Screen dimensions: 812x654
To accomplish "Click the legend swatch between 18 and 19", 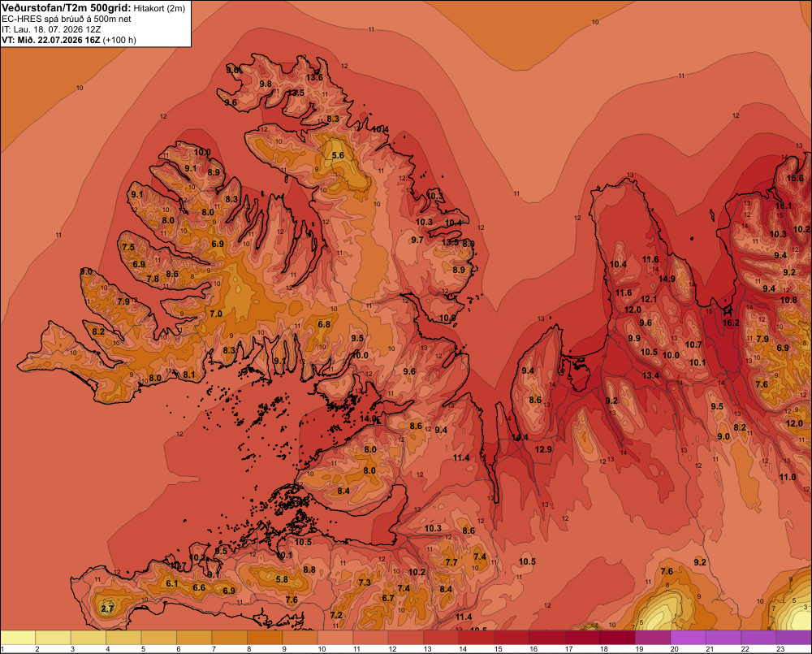I will [617, 637].
